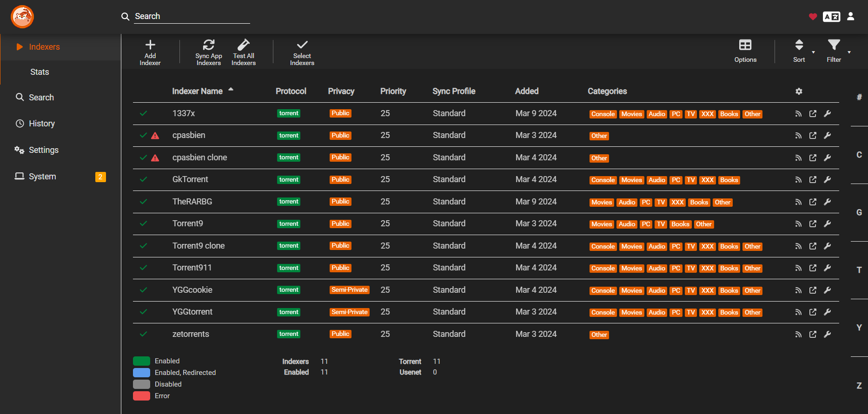Viewport: 868px width, 414px height.
Task: Open the Options table layout icon
Action: [745, 45]
